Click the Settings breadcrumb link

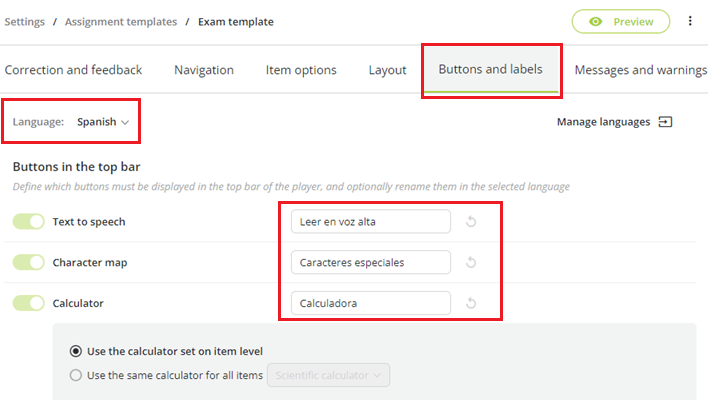[x=25, y=22]
